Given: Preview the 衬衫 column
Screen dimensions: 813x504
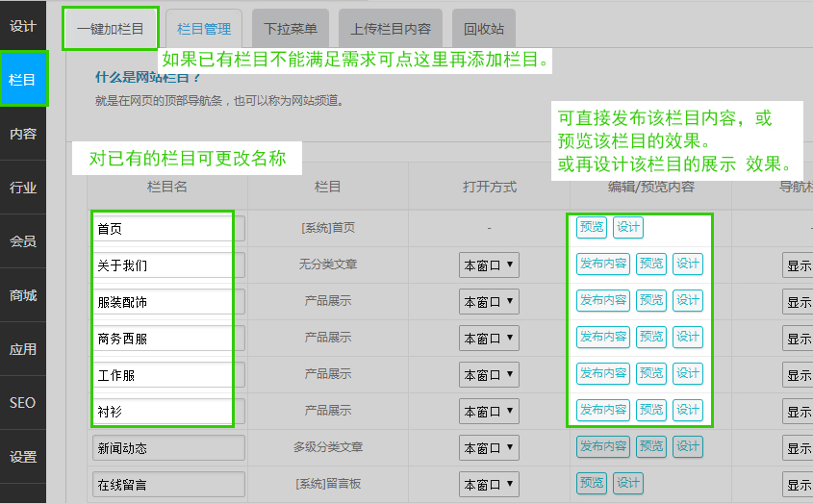Looking at the screenshot, I should coord(651,410).
